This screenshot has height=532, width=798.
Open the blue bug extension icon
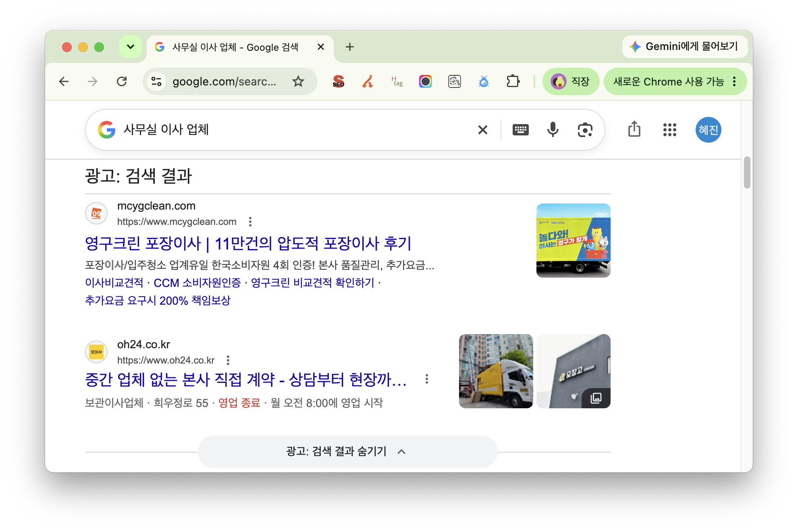[x=484, y=81]
